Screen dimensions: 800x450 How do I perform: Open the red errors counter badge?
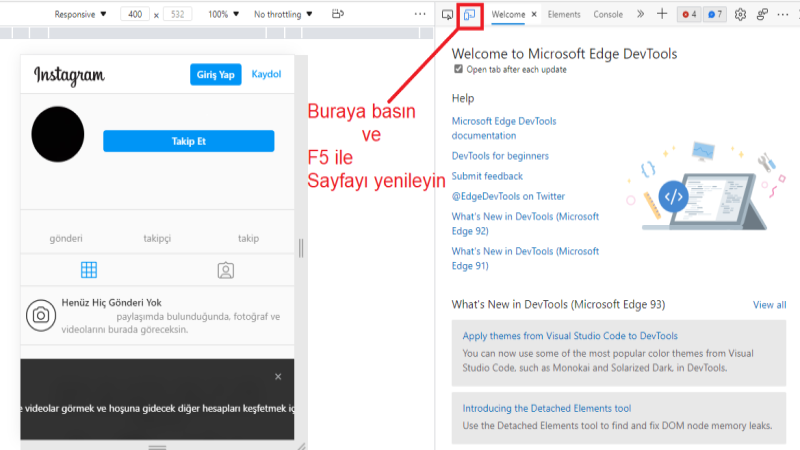point(689,15)
